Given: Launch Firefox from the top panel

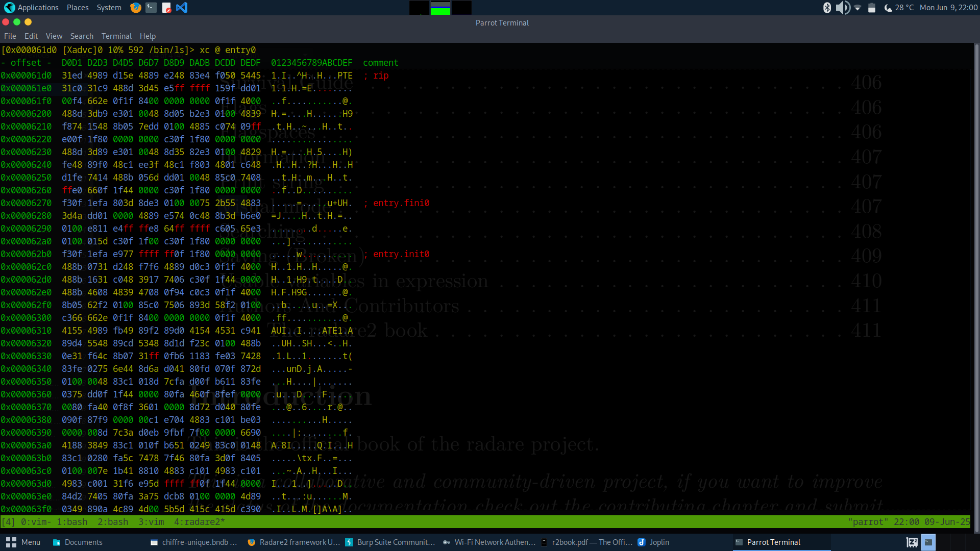Looking at the screenshot, I should click(135, 8).
